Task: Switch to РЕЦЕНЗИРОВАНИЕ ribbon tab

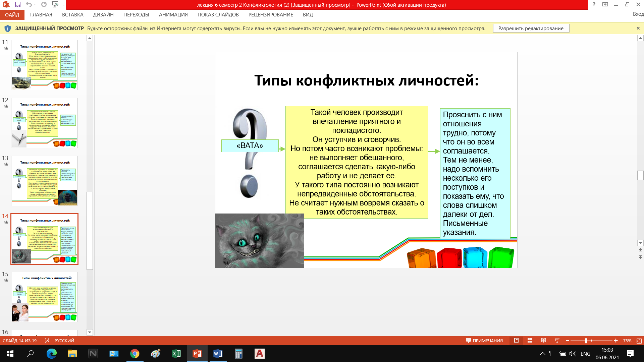Action: [271, 15]
